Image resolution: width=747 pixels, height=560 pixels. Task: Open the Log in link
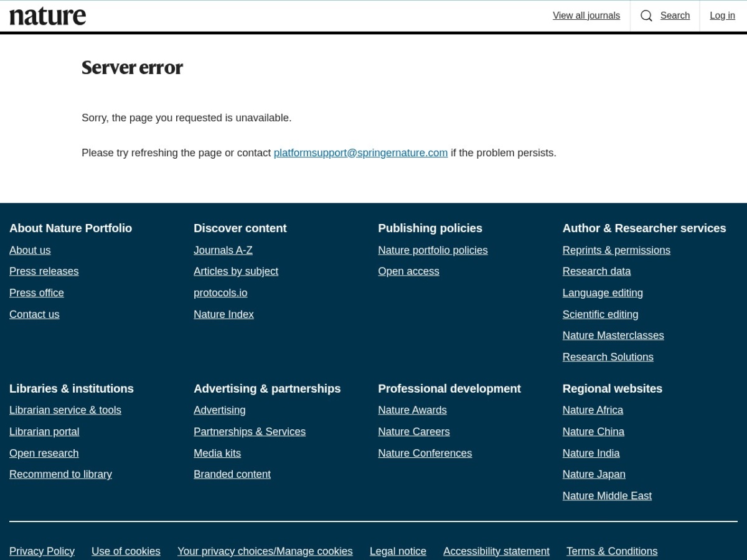722,16
